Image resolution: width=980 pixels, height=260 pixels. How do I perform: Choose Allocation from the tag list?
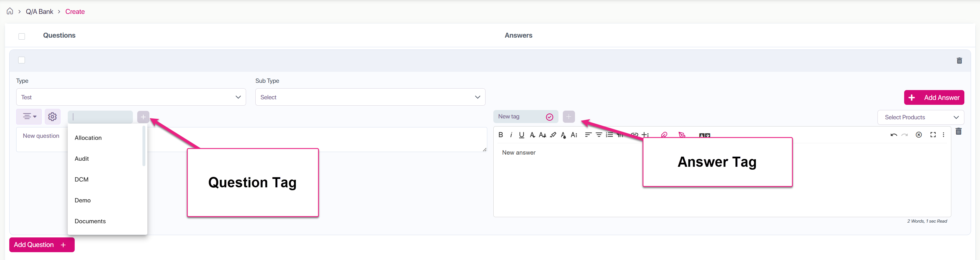[88, 138]
